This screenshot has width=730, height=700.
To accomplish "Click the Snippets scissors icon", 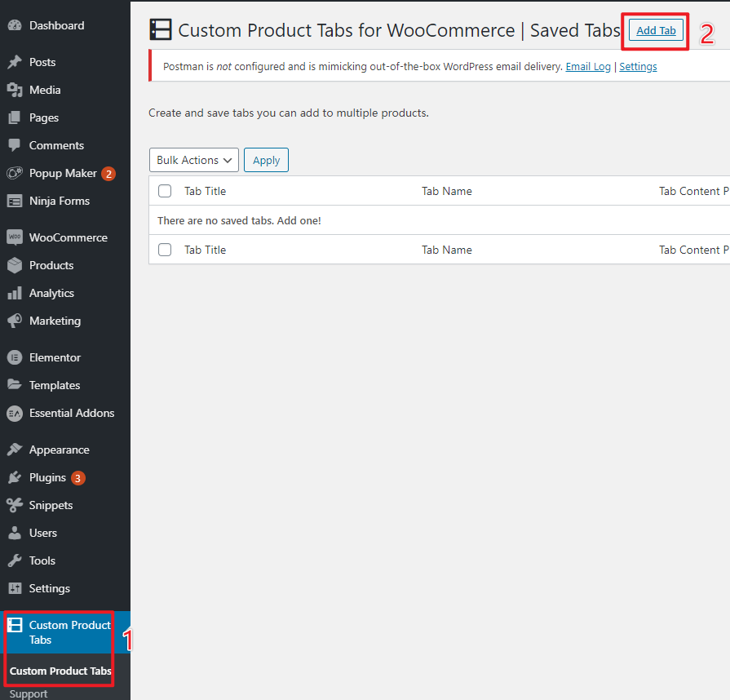I will [x=15, y=505].
